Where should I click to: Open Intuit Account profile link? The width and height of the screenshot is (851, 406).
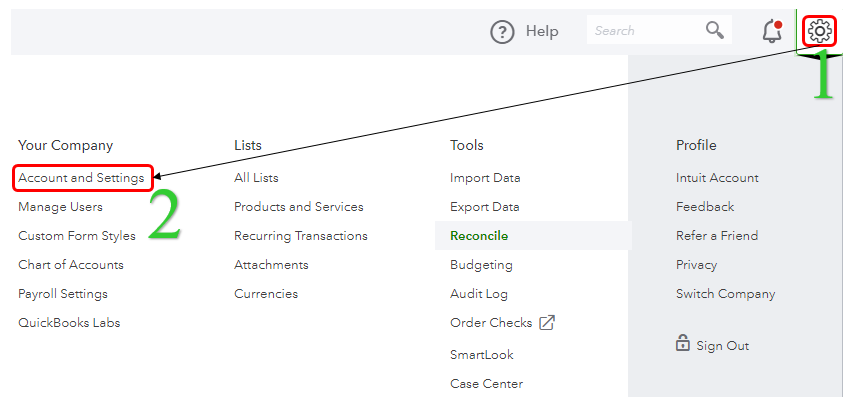tap(717, 178)
